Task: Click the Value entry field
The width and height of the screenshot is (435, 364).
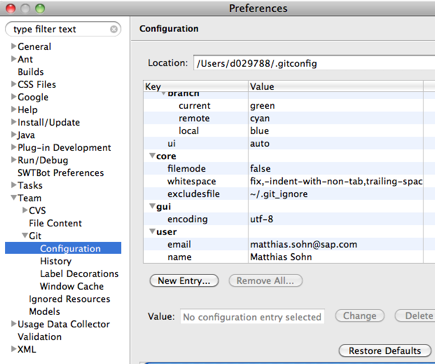Action: tap(252, 317)
